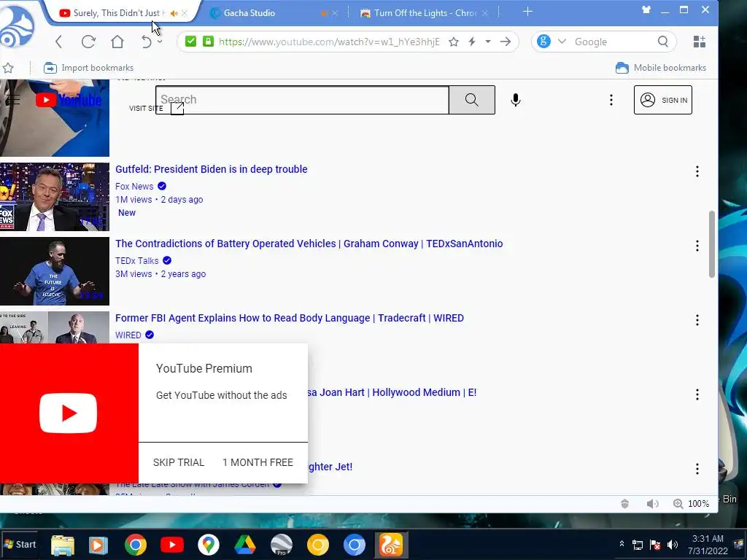This screenshot has height=560, width=747.
Task: Open options menu for Gutfeld video
Action: [697, 171]
